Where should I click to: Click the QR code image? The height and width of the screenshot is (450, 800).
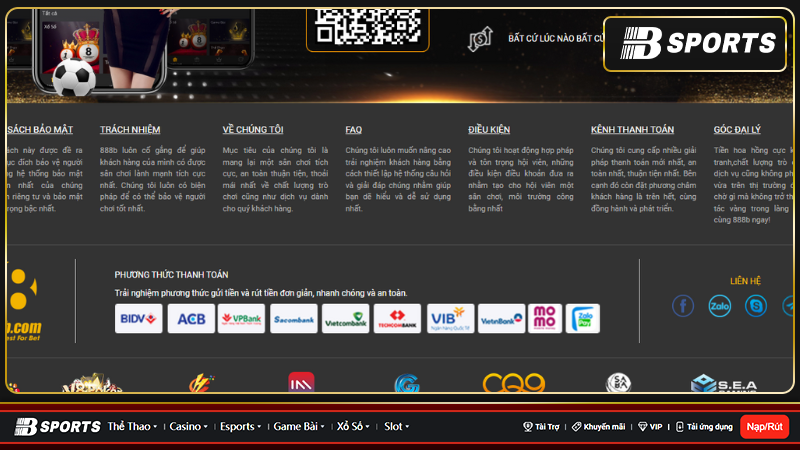pos(368,27)
